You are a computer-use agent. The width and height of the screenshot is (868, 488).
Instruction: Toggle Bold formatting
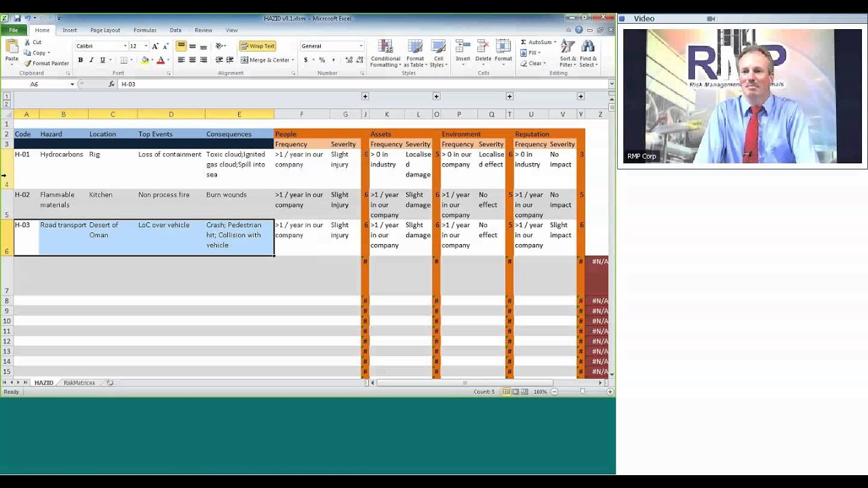tap(80, 60)
